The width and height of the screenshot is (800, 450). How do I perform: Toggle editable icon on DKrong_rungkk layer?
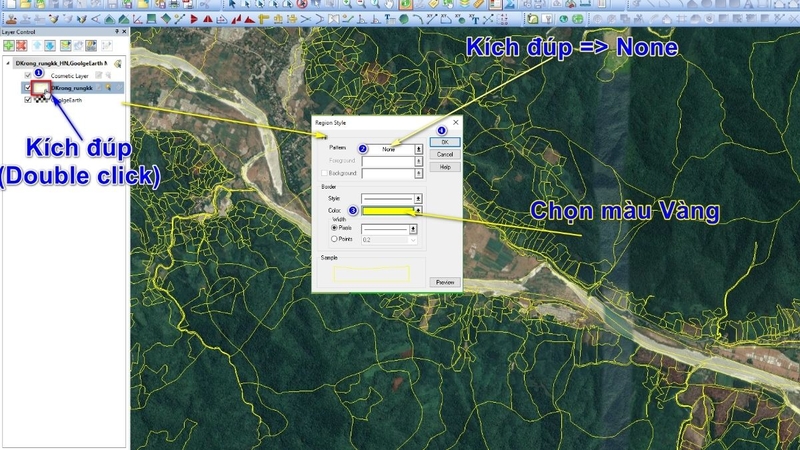pyautogui.click(x=99, y=88)
